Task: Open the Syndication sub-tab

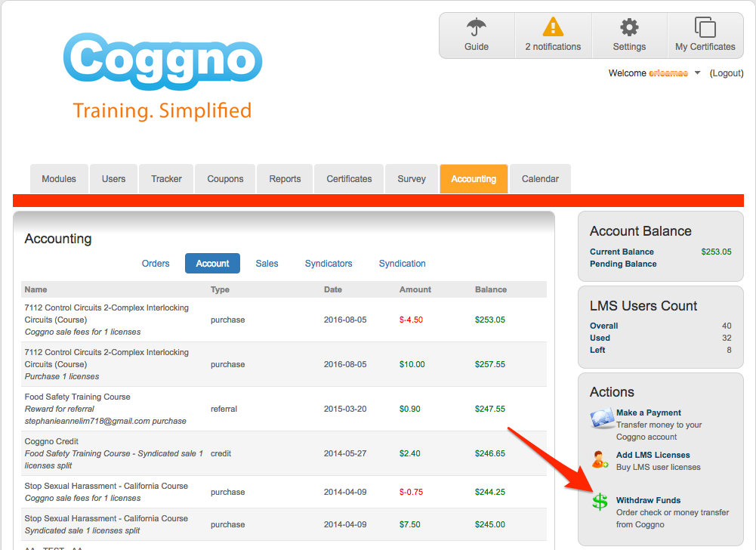Action: click(x=402, y=264)
